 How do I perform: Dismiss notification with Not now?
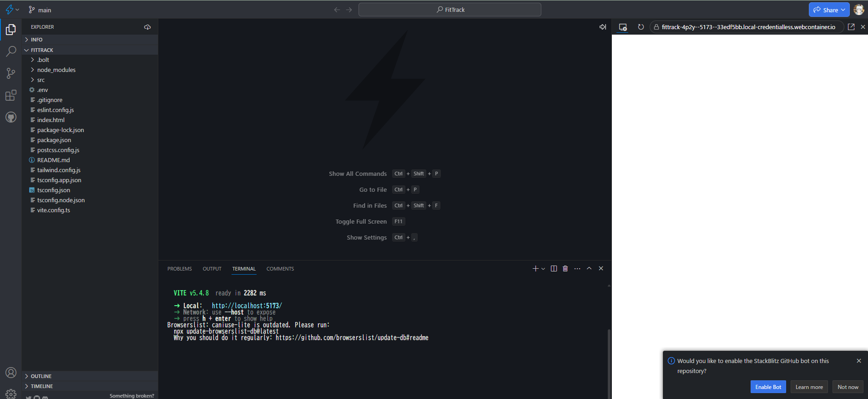point(848,387)
